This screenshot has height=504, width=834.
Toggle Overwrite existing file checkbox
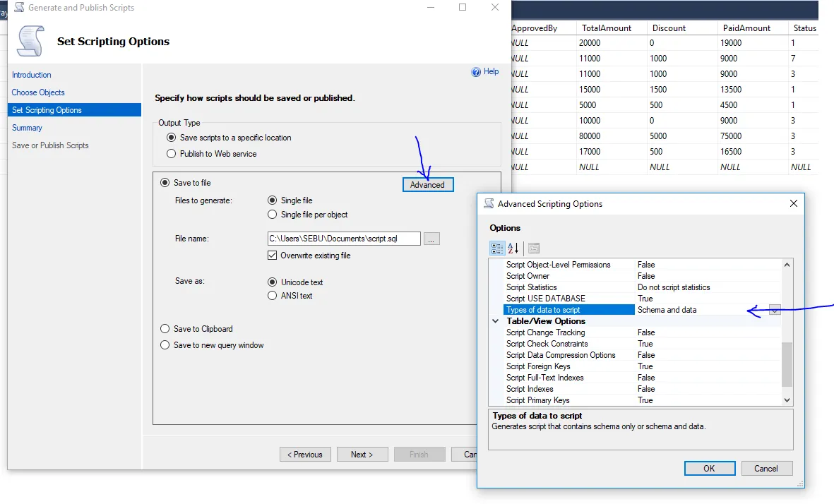tap(273, 256)
